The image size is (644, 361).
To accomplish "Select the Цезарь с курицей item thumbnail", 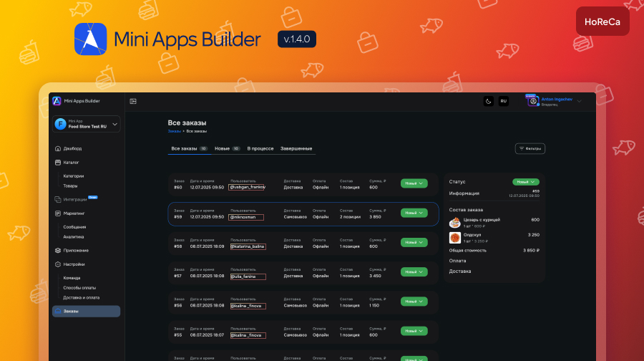I will coord(454,222).
